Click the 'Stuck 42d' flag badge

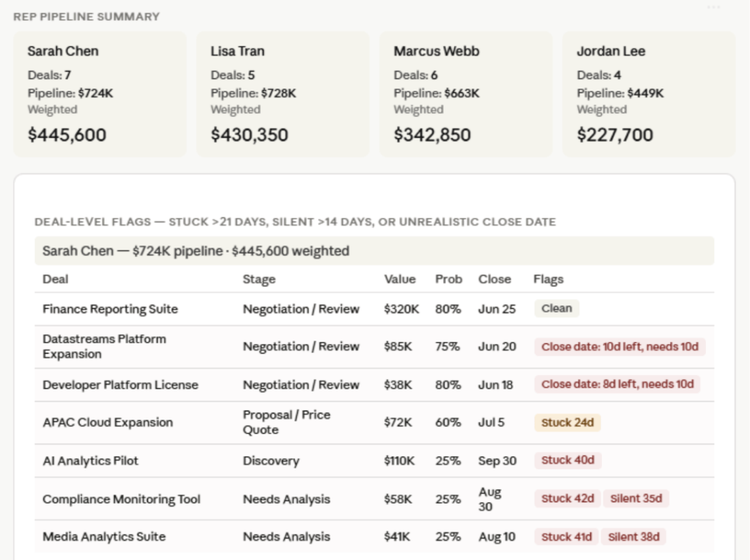pyautogui.click(x=568, y=499)
